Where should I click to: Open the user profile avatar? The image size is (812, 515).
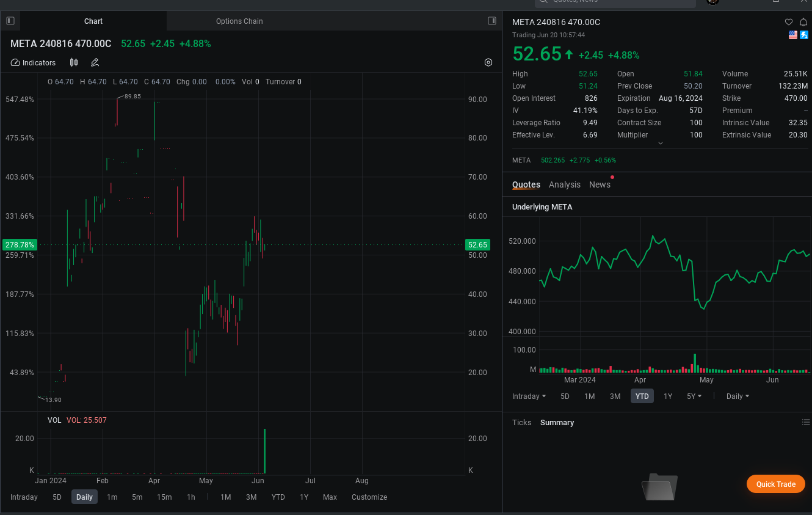coord(712,1)
